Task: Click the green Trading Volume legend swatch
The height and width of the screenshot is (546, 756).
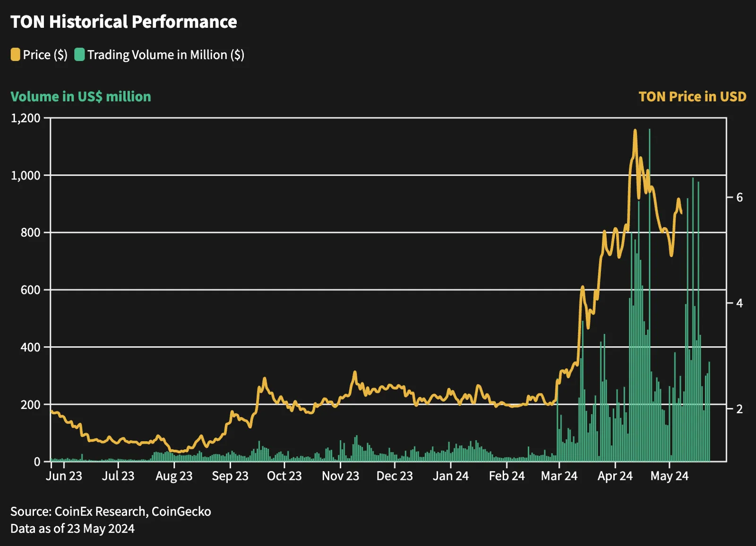Action: point(79,55)
